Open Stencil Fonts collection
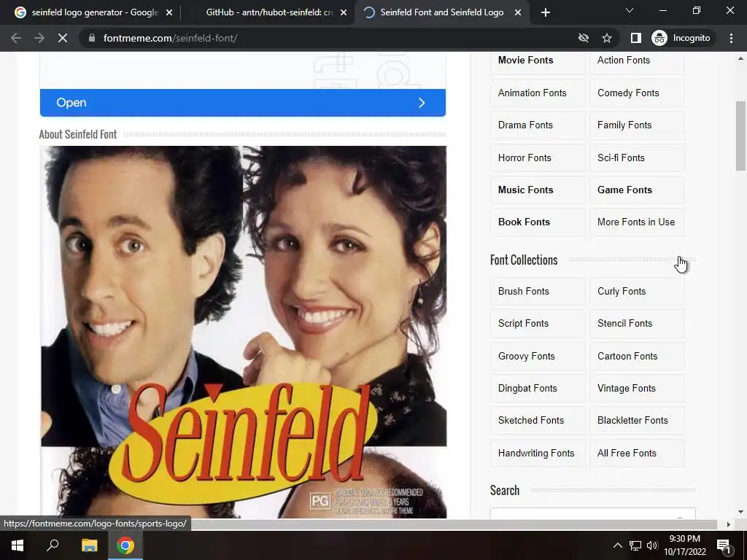The image size is (747, 560). click(637, 323)
